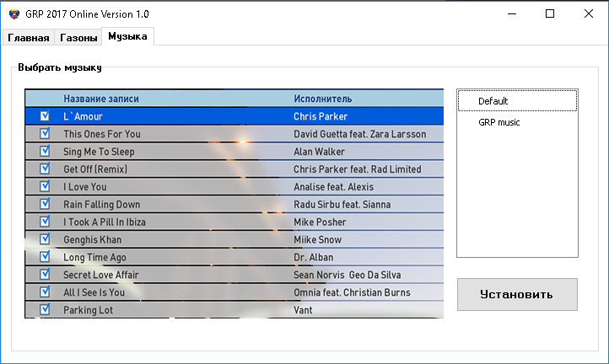The width and height of the screenshot is (609, 364).
Task: Minimize the GRP 2017 window
Action: point(512,14)
